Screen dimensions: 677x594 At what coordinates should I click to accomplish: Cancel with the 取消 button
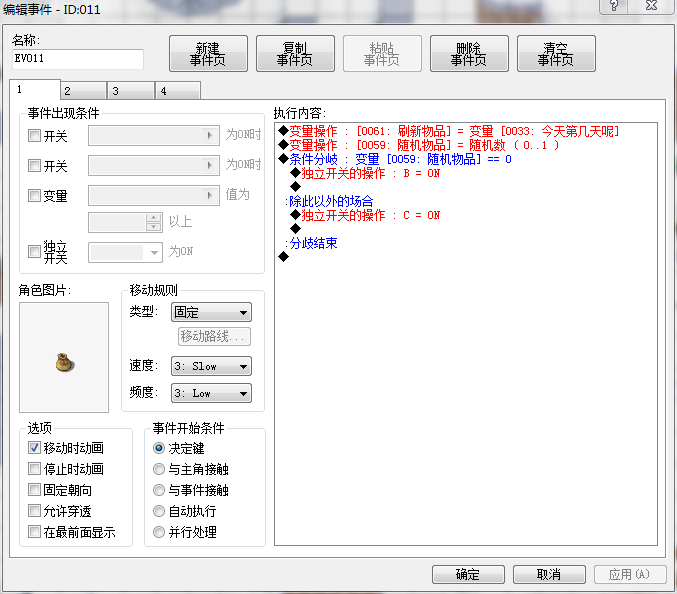tap(549, 575)
